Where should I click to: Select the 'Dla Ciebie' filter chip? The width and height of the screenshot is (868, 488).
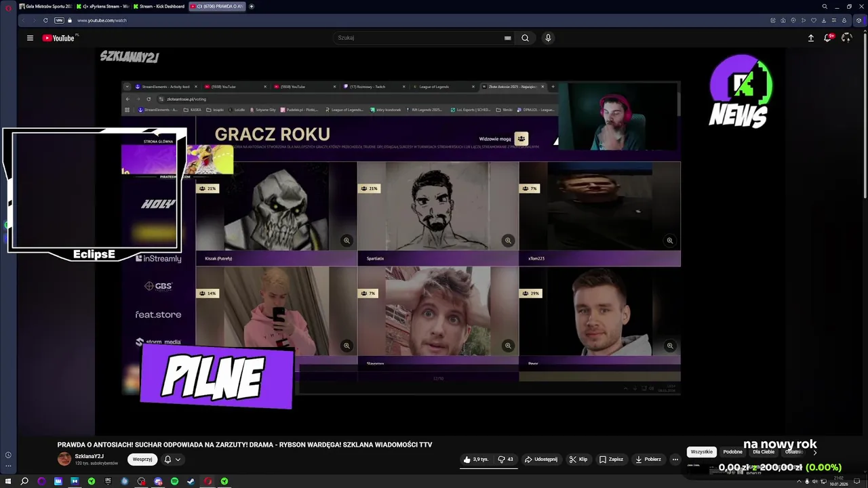point(764,452)
